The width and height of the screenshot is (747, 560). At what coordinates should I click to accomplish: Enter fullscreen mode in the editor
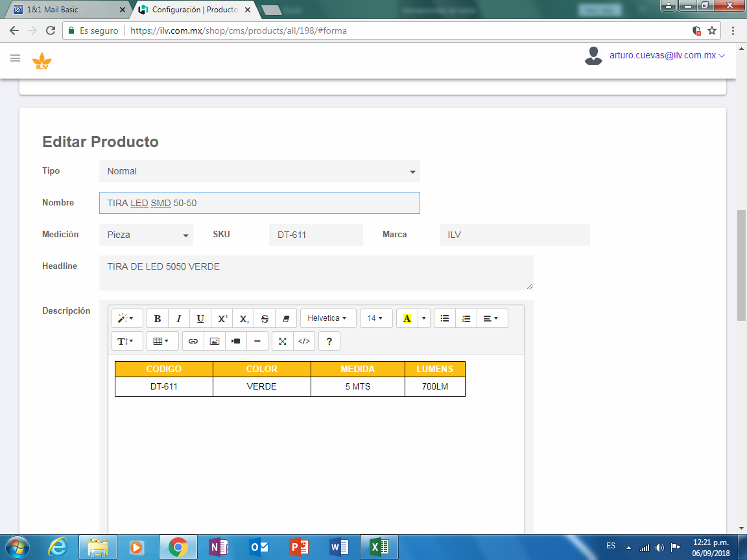(283, 341)
